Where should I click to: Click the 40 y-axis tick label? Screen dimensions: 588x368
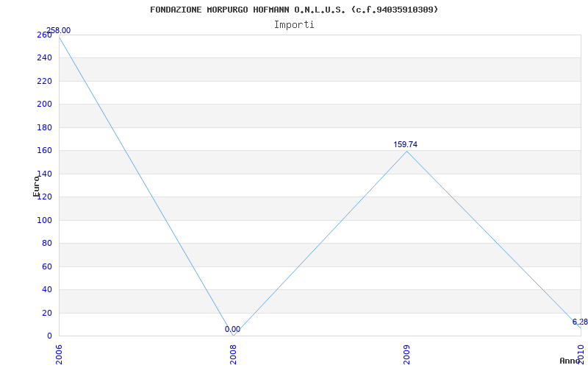46,289
